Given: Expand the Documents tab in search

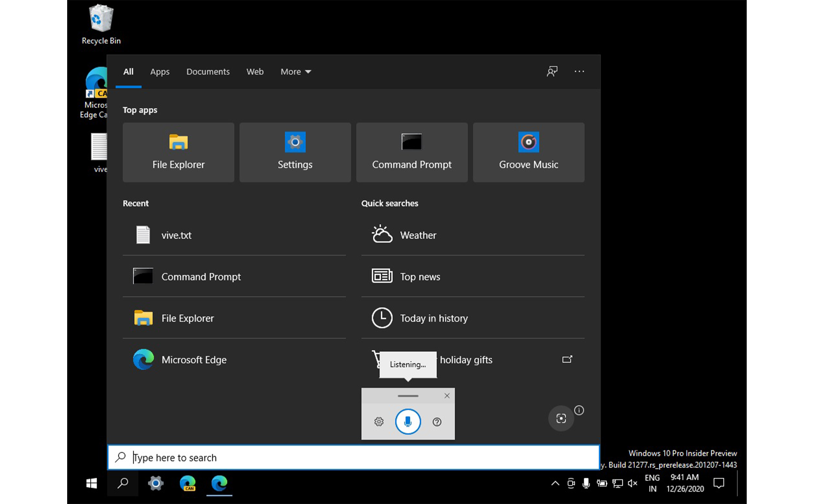Looking at the screenshot, I should click(207, 71).
